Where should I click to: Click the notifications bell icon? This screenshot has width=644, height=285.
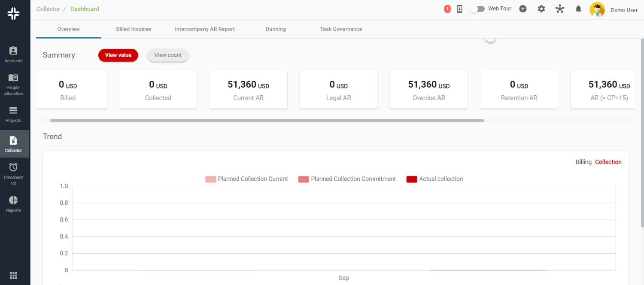pos(578,9)
